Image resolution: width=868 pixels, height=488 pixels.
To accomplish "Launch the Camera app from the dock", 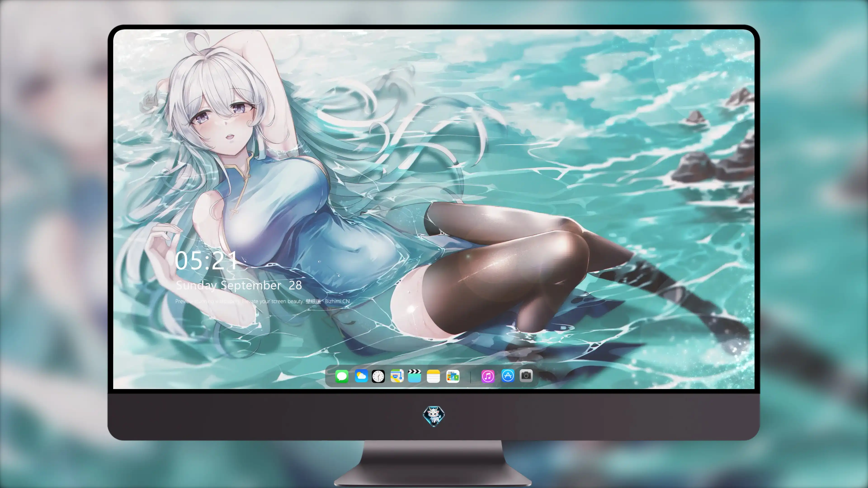I will [526, 375].
